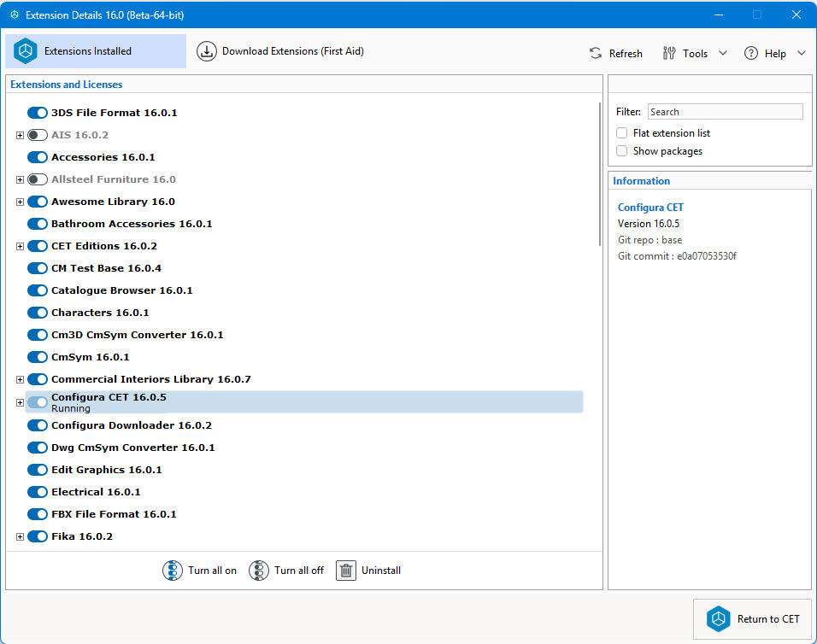Expand the Awesome Library tree item
This screenshot has height=644, width=817.
[20, 202]
